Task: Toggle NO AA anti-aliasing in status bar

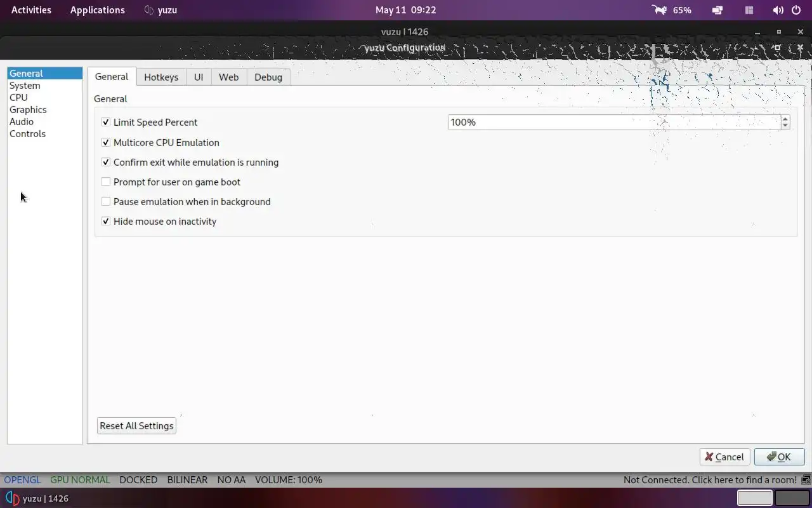Action: click(232, 480)
